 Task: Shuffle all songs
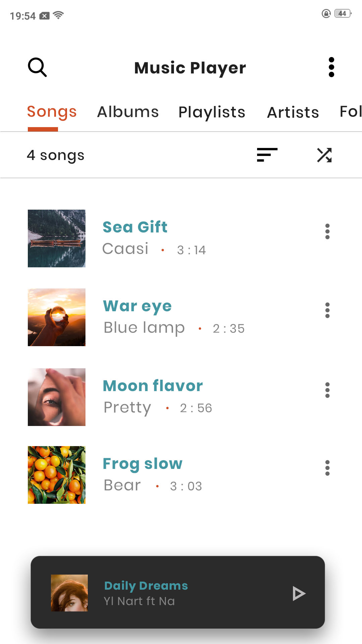coord(324,155)
